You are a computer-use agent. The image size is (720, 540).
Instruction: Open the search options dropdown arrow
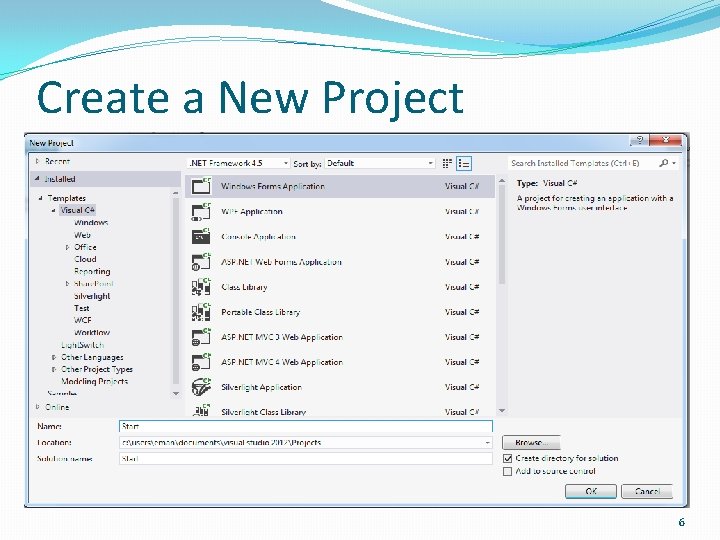coord(674,163)
